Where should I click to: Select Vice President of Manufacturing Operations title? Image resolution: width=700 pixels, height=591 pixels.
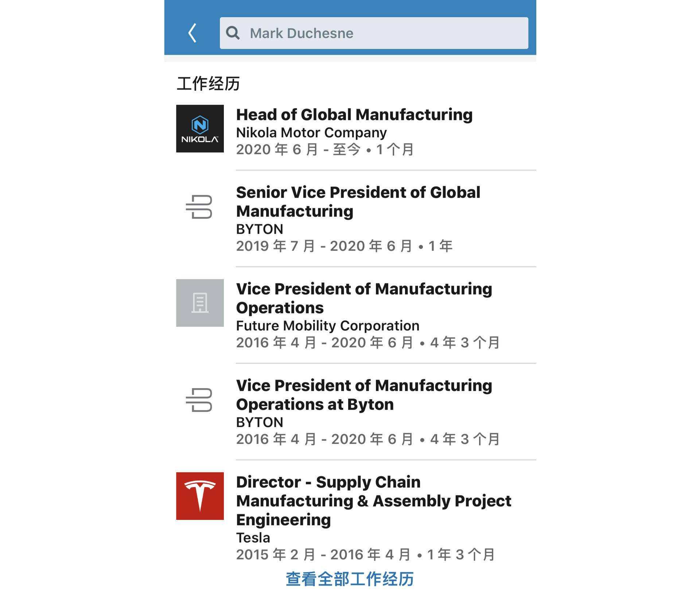(x=364, y=298)
